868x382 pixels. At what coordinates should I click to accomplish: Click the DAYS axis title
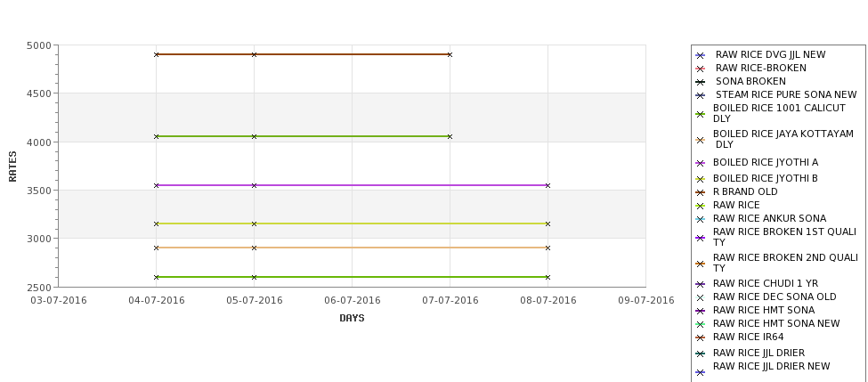click(x=352, y=318)
